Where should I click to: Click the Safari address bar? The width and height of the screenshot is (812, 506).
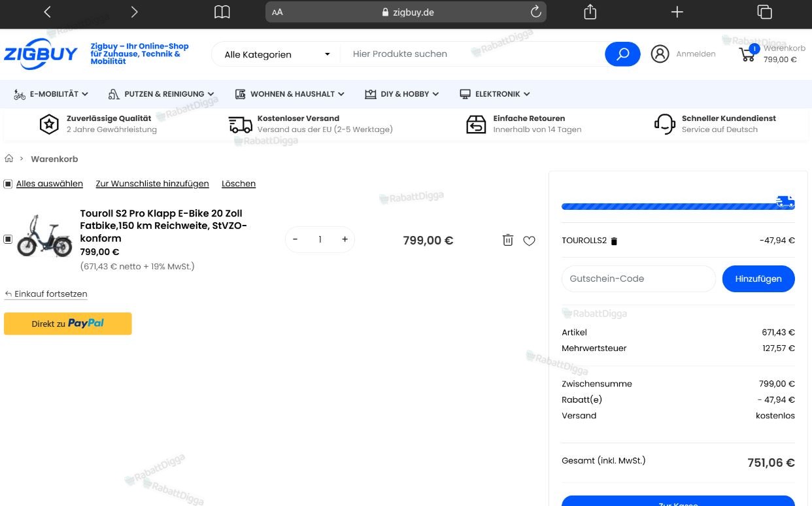pyautogui.click(x=406, y=12)
